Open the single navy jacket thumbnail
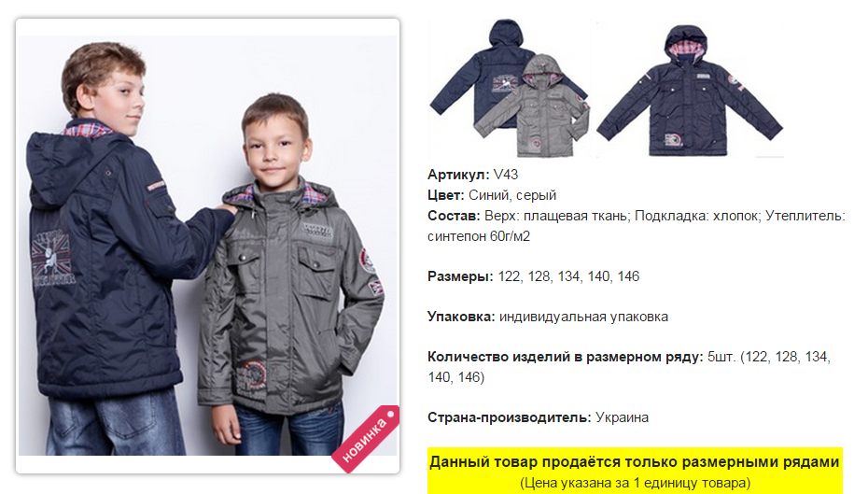 coord(690,90)
